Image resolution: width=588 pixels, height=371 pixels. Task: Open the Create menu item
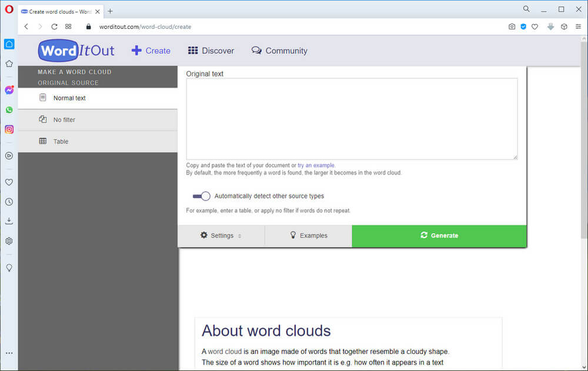[151, 51]
